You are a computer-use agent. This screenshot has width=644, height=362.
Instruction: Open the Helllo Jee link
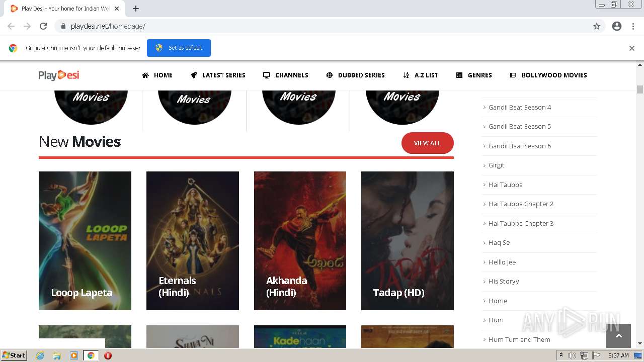coord(502,262)
